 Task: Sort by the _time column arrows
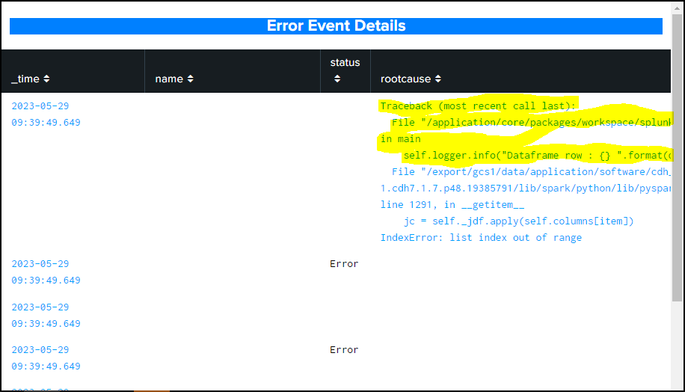coord(46,79)
